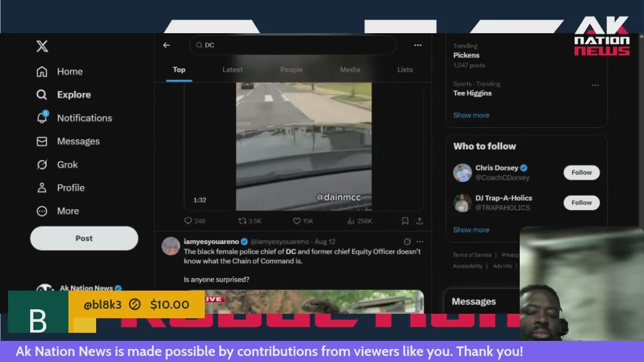644x362 pixels.
Task: Click search magnifier in search box
Action: (x=199, y=45)
